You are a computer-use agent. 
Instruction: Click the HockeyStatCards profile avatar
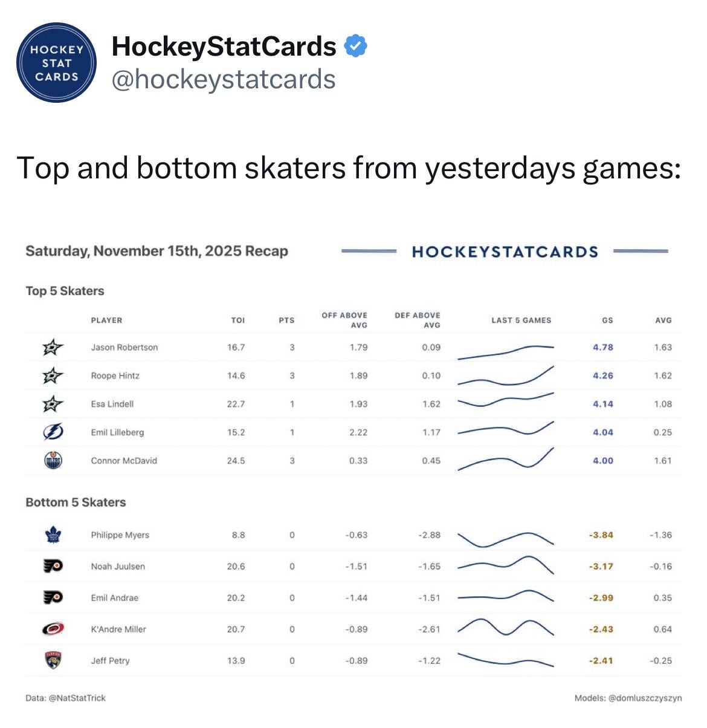[x=56, y=63]
